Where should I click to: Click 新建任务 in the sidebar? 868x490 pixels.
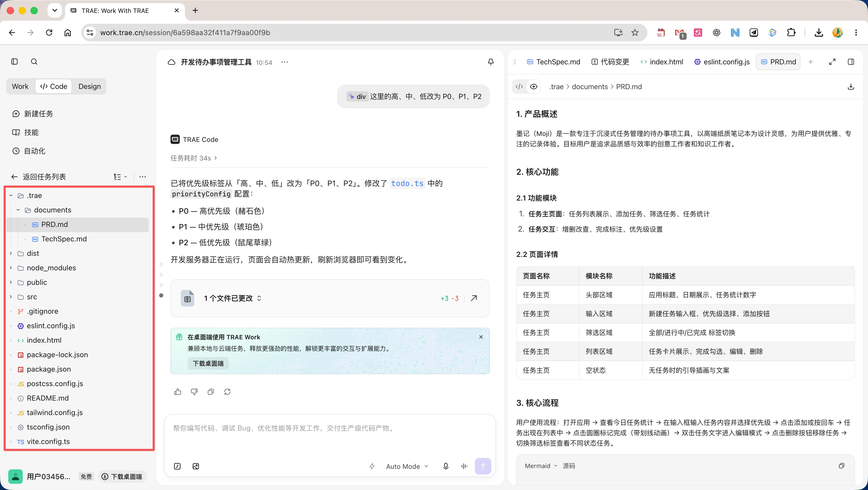pyautogui.click(x=33, y=114)
